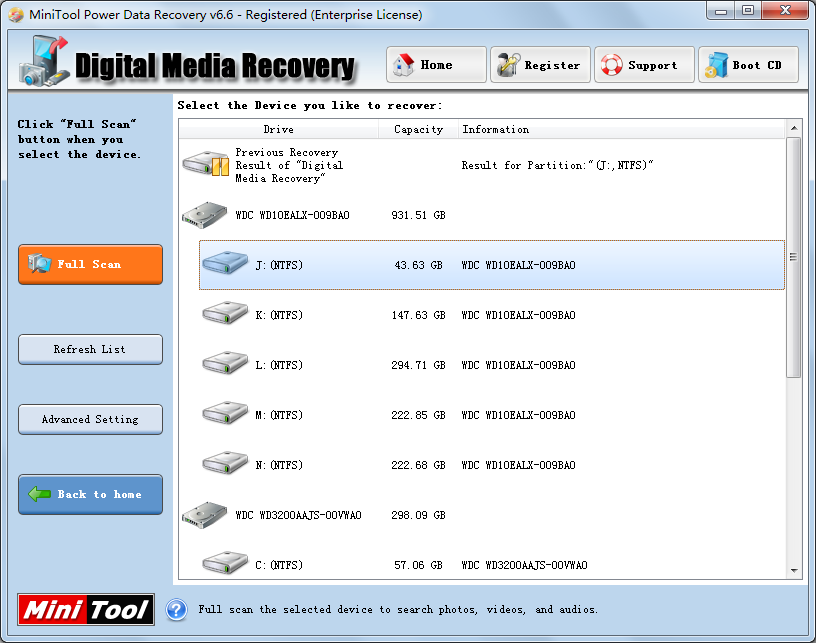This screenshot has width=816, height=643.
Task: Click the green Back to home arrow icon
Action: 39,494
